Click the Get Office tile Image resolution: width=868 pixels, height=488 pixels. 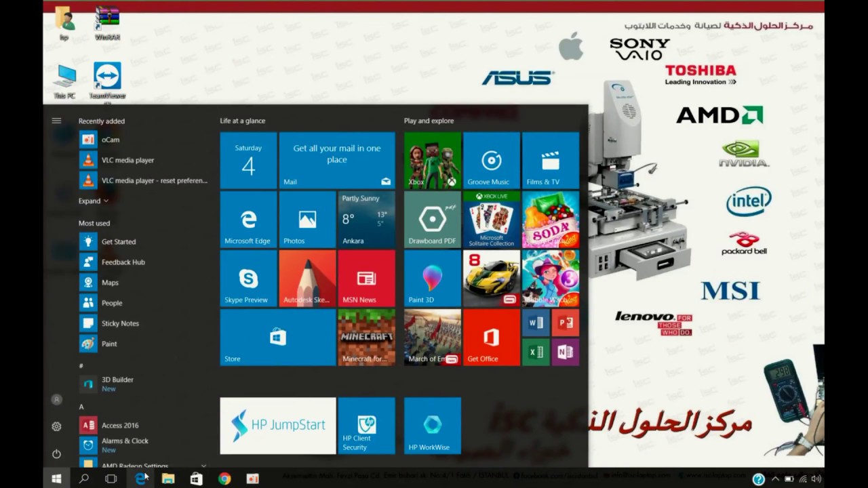coord(491,337)
